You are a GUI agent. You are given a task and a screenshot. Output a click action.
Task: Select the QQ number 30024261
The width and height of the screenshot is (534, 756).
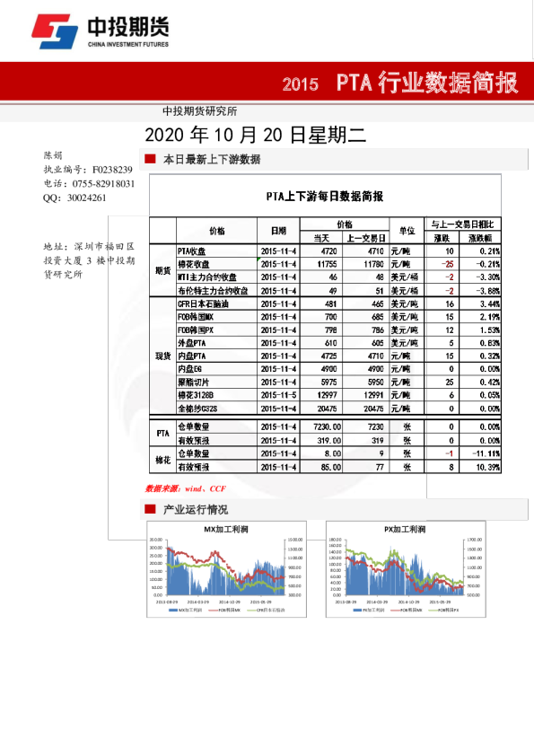87,198
